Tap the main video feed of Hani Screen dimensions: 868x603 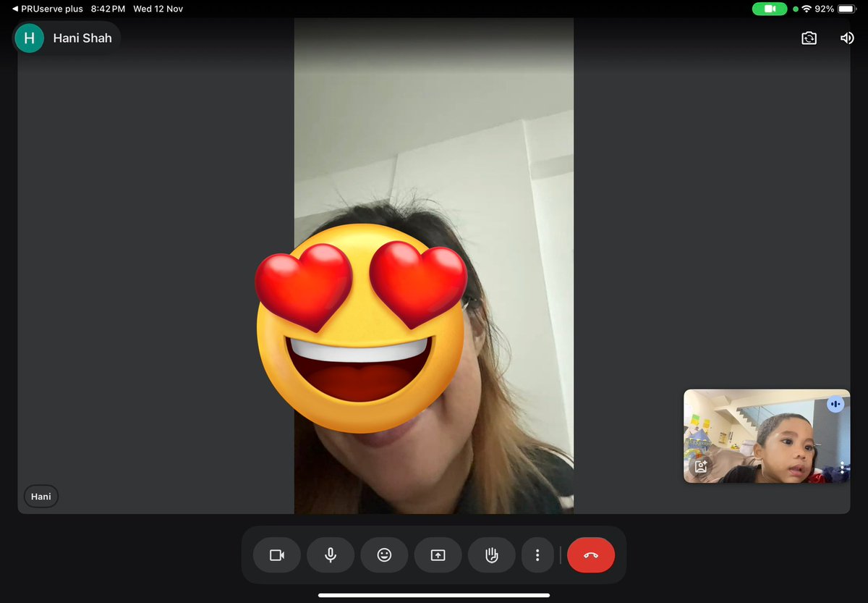coord(434,266)
